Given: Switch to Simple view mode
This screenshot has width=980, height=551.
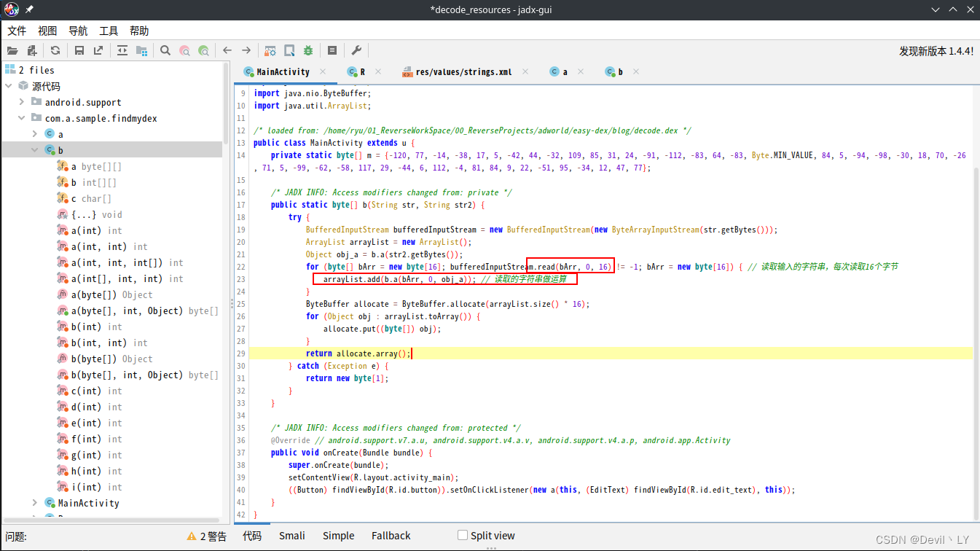Looking at the screenshot, I should click(x=339, y=536).
